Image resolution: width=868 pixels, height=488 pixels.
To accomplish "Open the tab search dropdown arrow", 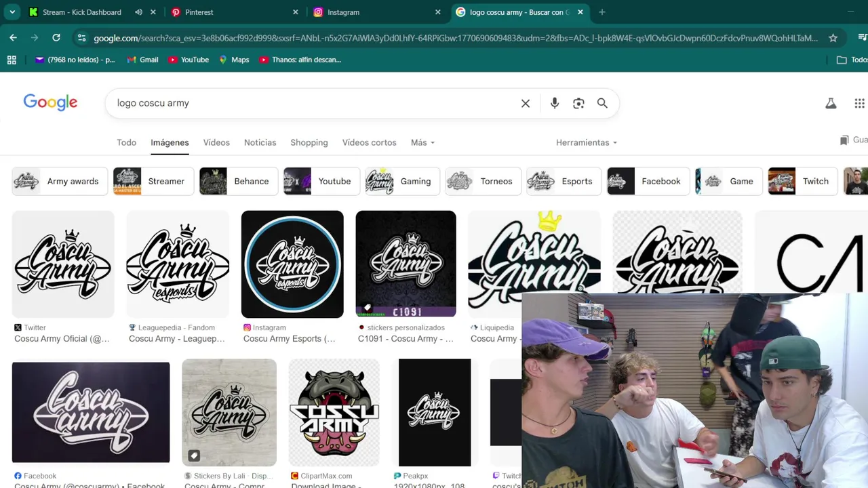I will 12,12.
